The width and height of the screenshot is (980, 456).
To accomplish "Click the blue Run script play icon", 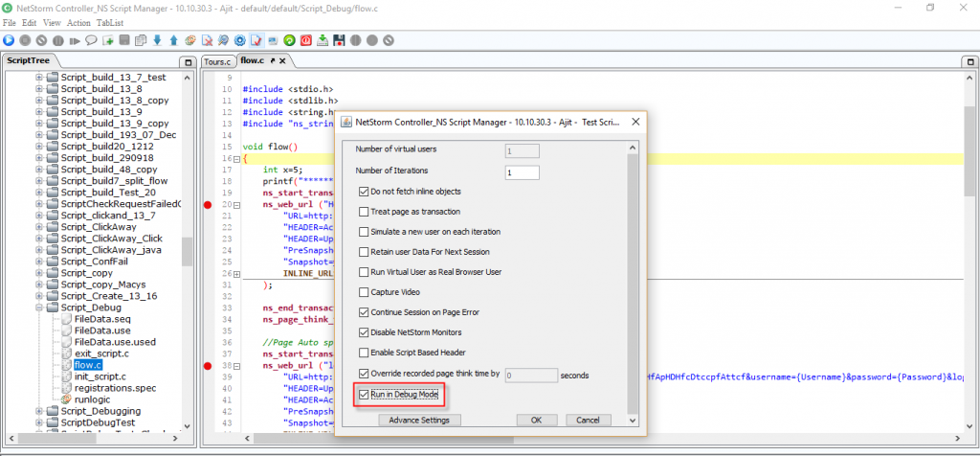I will (9, 40).
